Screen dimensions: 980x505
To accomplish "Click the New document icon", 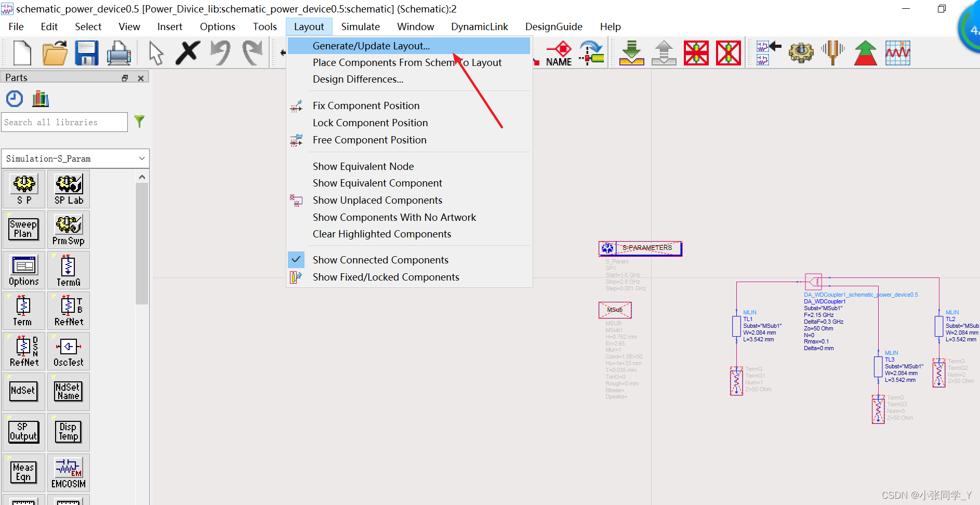I will [22, 52].
